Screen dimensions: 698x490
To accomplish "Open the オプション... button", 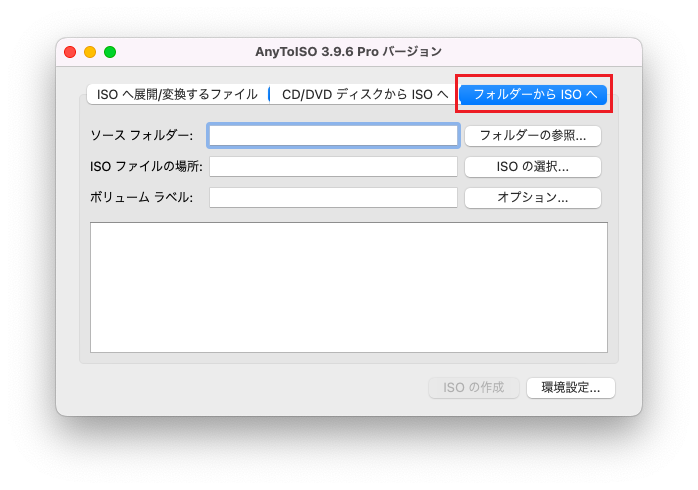I will pos(533,197).
